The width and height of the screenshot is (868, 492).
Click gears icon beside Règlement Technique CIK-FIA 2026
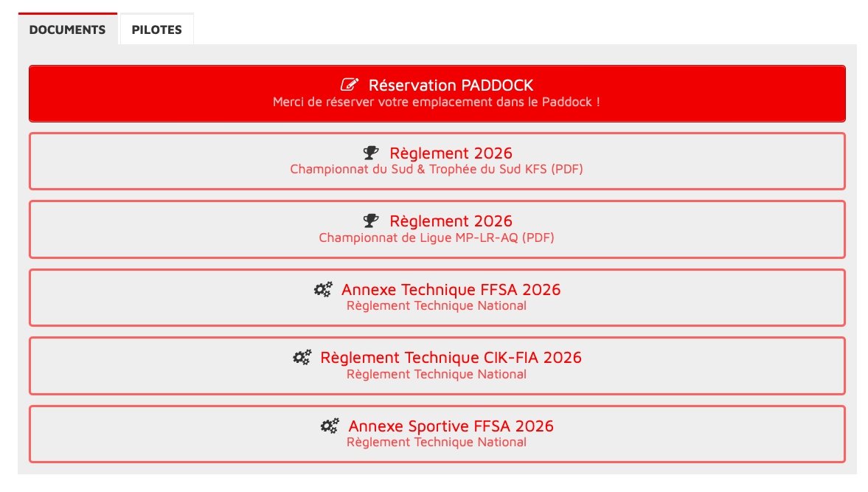pos(302,358)
